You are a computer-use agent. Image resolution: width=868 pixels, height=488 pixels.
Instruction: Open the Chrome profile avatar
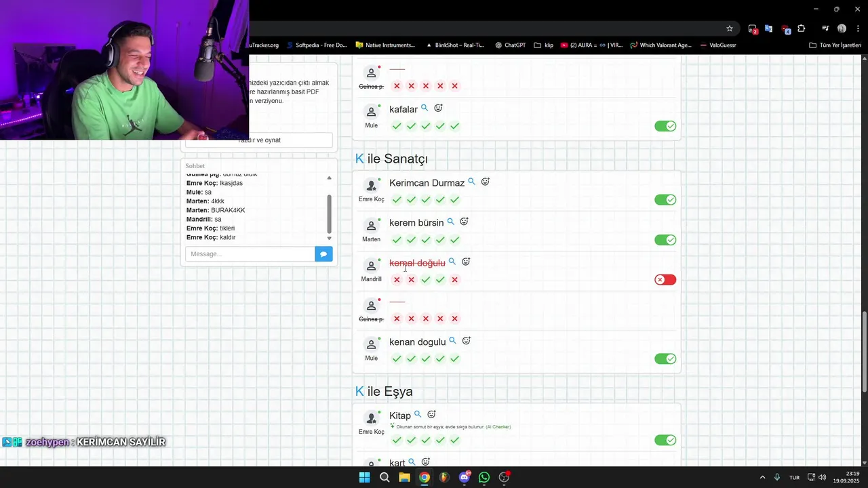(x=842, y=28)
